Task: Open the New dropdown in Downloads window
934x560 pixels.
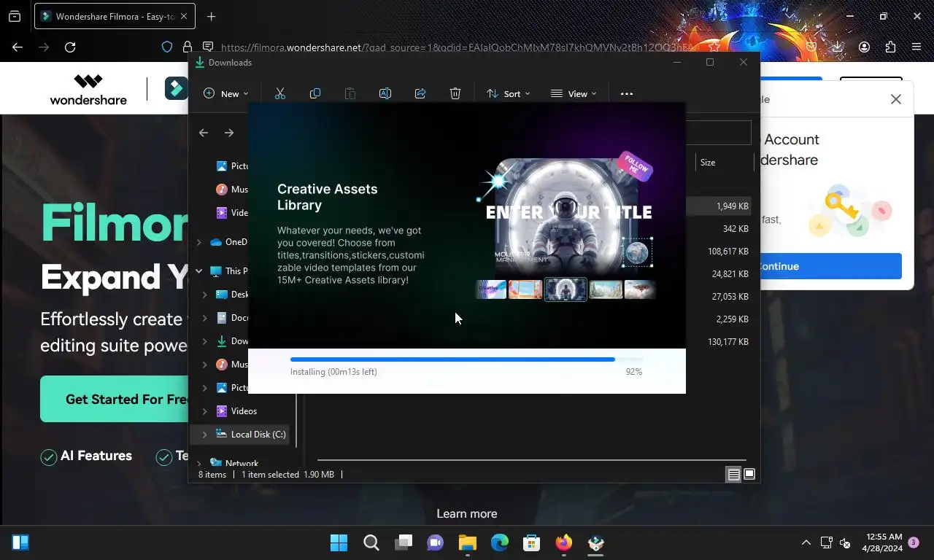Action: [x=225, y=93]
